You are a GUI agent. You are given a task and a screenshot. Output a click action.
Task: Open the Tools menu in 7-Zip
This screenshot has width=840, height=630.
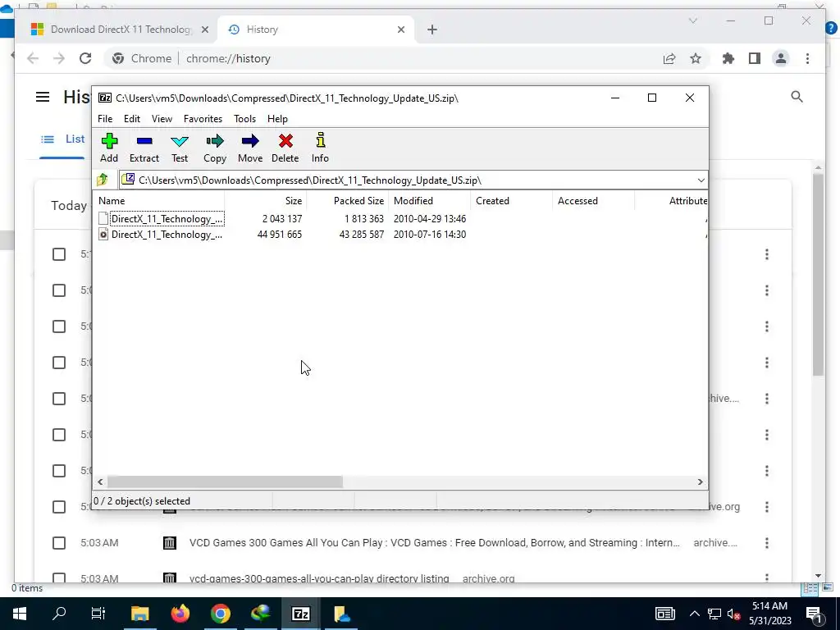tap(244, 119)
